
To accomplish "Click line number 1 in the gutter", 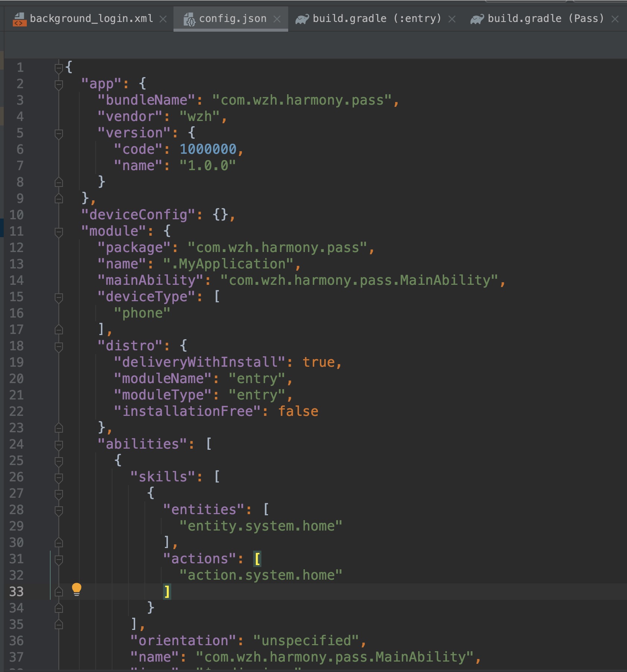I will (x=20, y=67).
